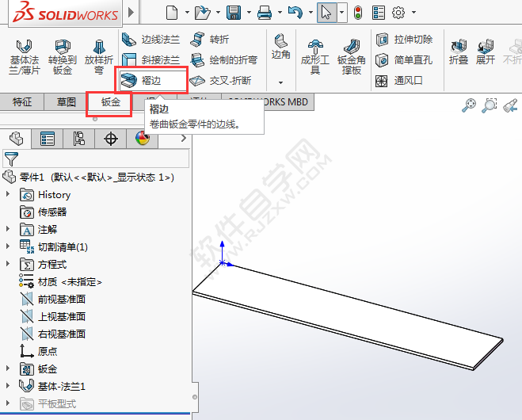Select the 成形工具 forming tool
Viewport: 522px width, 420px height.
click(315, 56)
